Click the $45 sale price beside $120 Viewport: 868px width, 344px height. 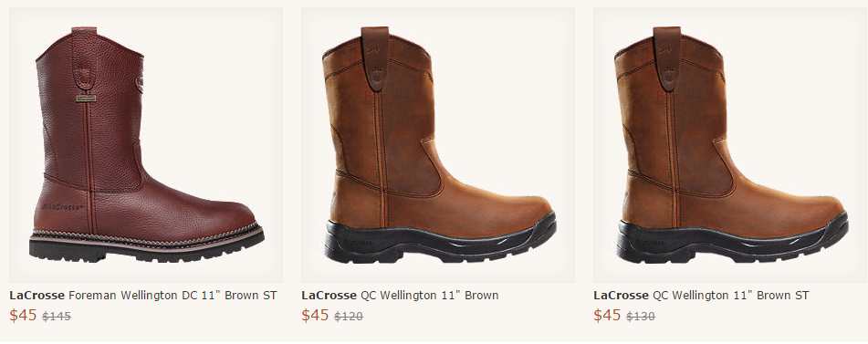click(x=315, y=315)
